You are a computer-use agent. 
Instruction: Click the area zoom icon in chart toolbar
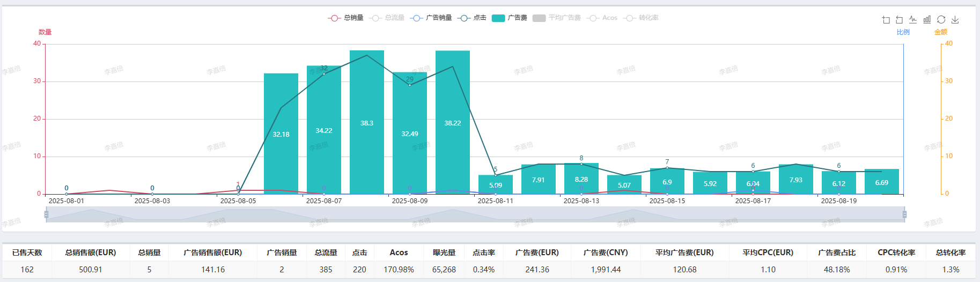click(x=886, y=20)
